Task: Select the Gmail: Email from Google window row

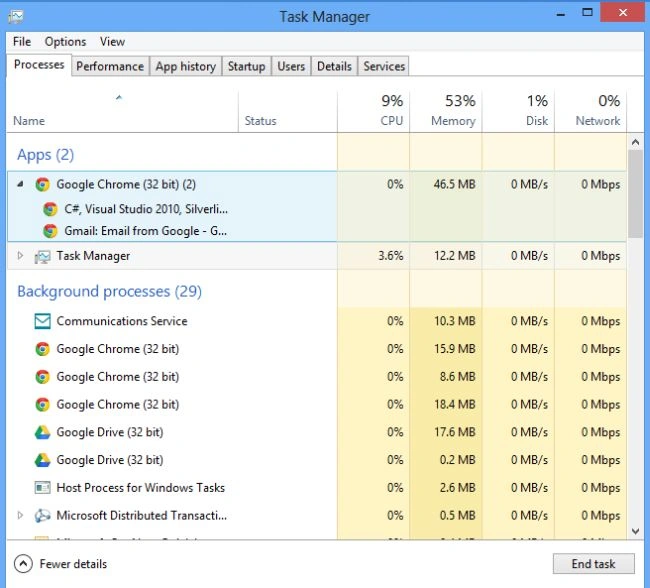Action: point(146,231)
